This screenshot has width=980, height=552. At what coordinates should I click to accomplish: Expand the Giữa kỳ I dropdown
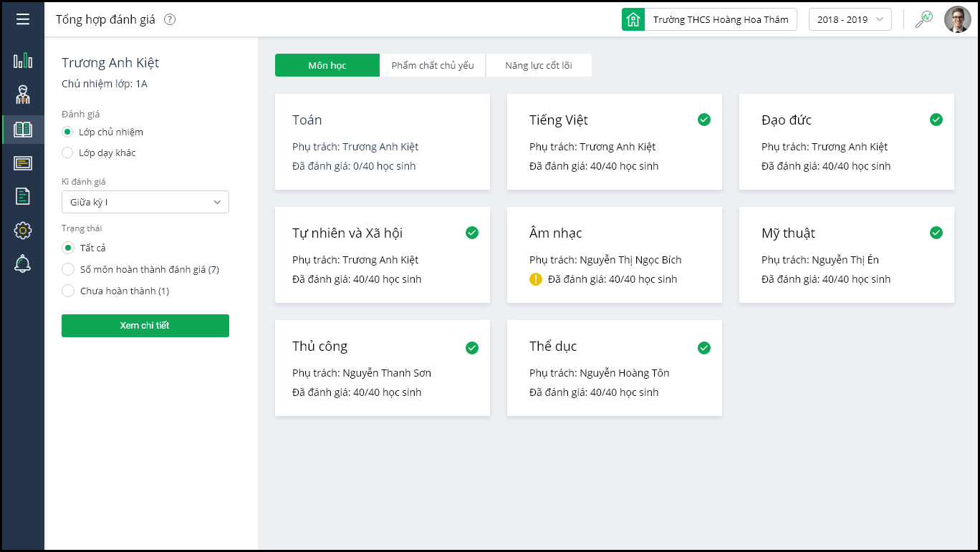coord(145,202)
